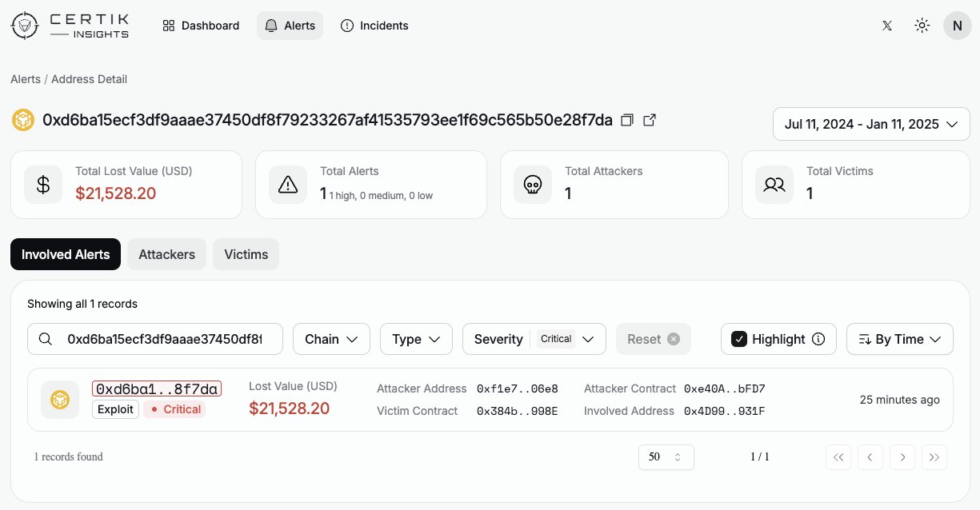Open address in external explorer icon
The image size is (980, 510).
pos(650,120)
